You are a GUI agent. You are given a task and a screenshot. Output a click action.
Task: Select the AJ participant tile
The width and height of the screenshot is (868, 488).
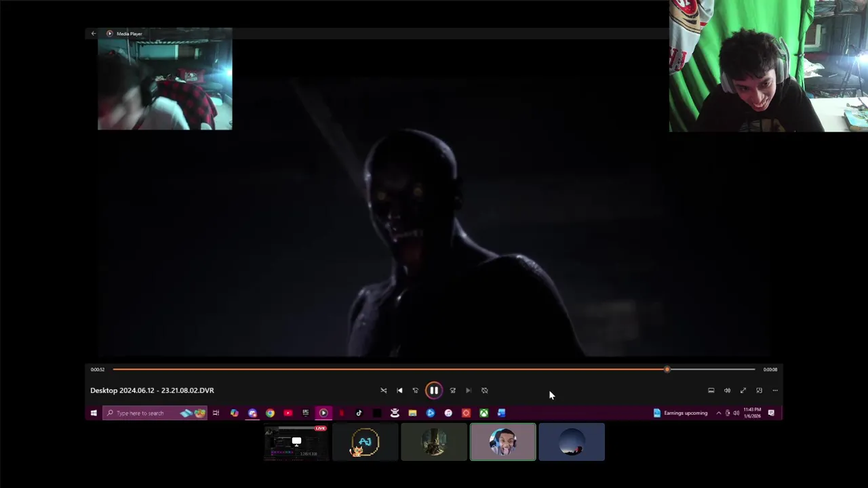[x=365, y=442]
